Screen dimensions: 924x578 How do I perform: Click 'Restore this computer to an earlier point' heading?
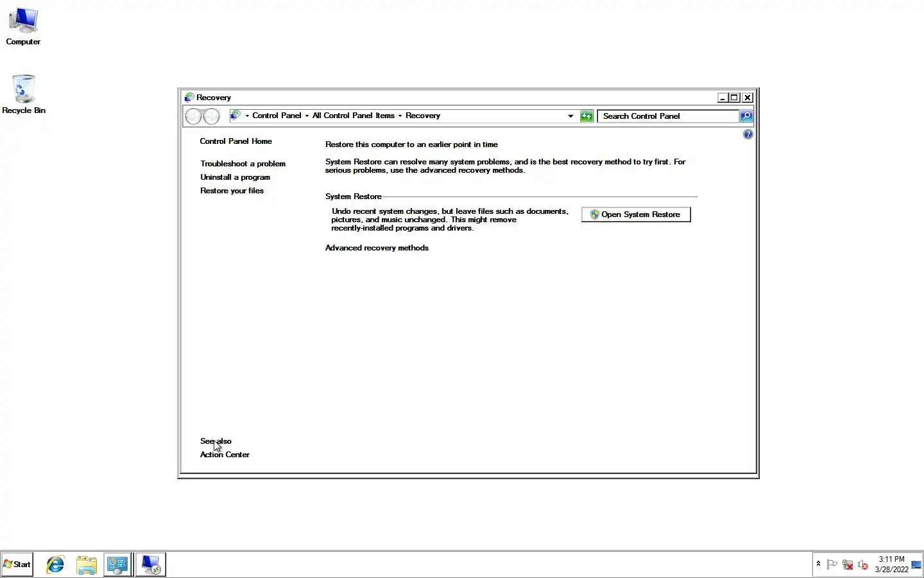pyautogui.click(x=411, y=144)
